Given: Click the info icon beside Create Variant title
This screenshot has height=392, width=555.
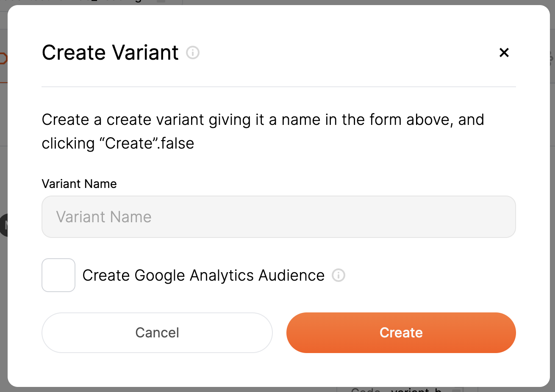Looking at the screenshot, I should pos(193,52).
